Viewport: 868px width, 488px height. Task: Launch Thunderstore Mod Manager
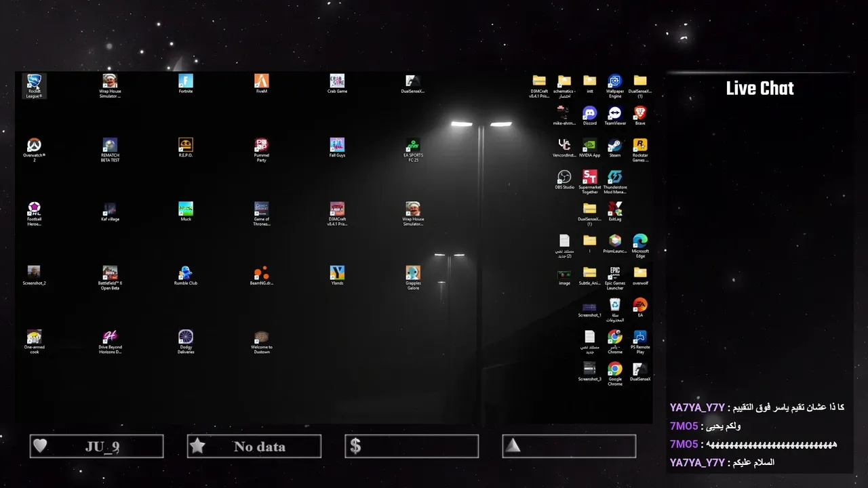tap(614, 182)
